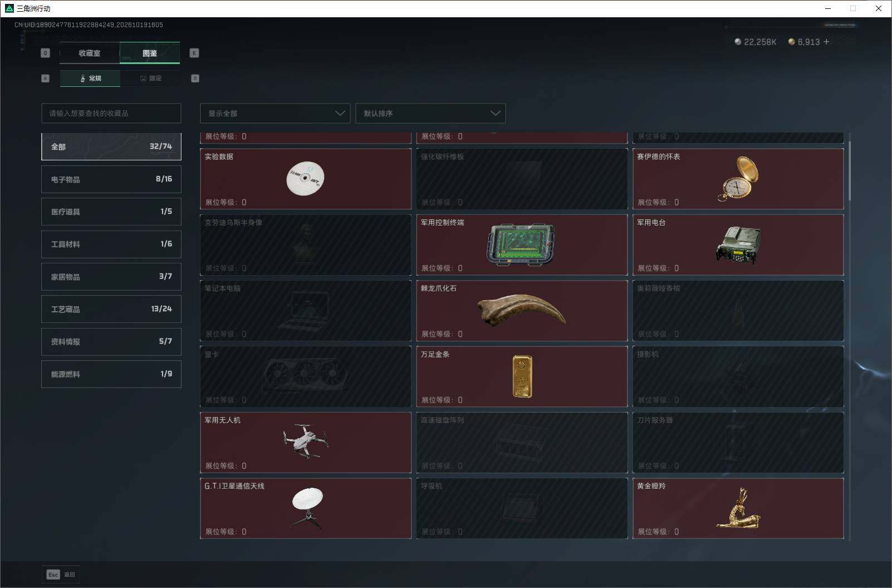Viewport: 892px width, 588px height.
Task: Select the 图鉴 tab
Action: 150,53
